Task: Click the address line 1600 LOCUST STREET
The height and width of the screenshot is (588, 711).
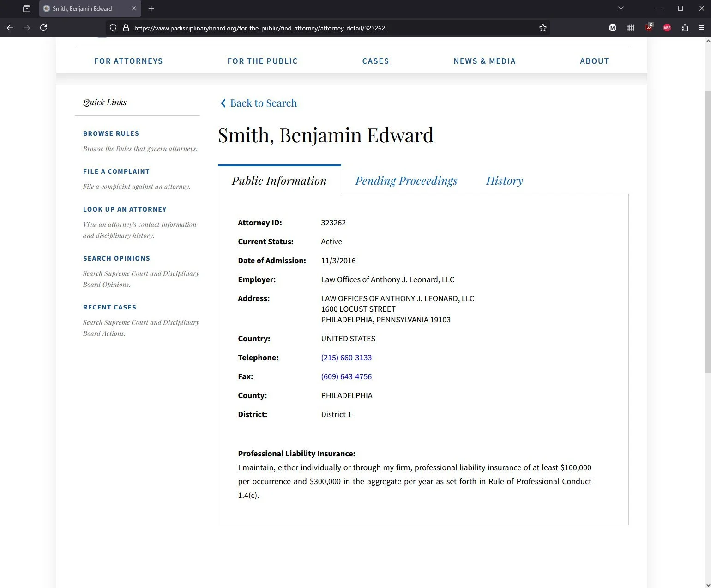Action: click(x=358, y=309)
